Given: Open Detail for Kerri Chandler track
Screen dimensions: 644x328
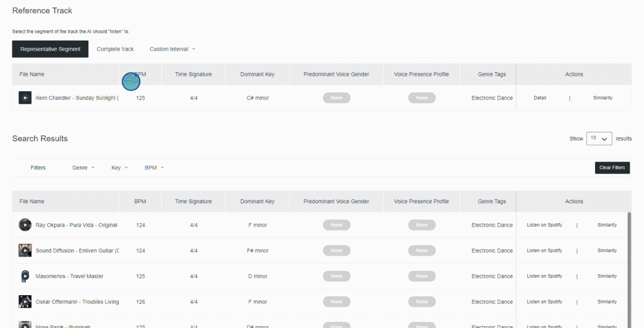Looking at the screenshot, I should point(540,98).
